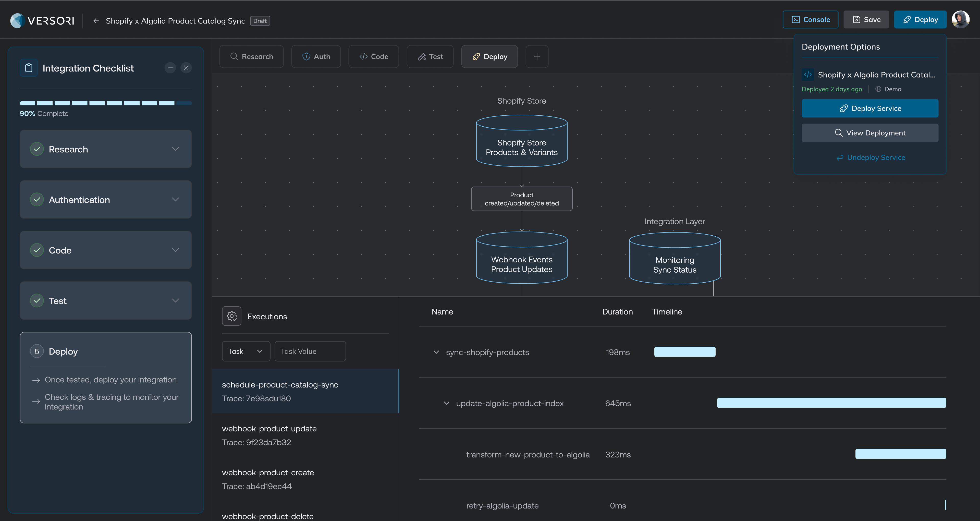This screenshot has height=521, width=980.
Task: Click the step 5 number badge for Deploy
Action: [37, 351]
